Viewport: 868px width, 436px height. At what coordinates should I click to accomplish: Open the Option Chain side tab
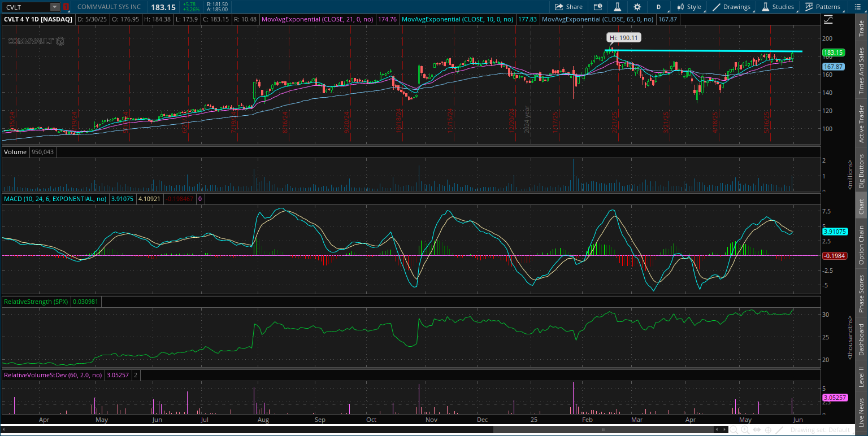point(861,245)
